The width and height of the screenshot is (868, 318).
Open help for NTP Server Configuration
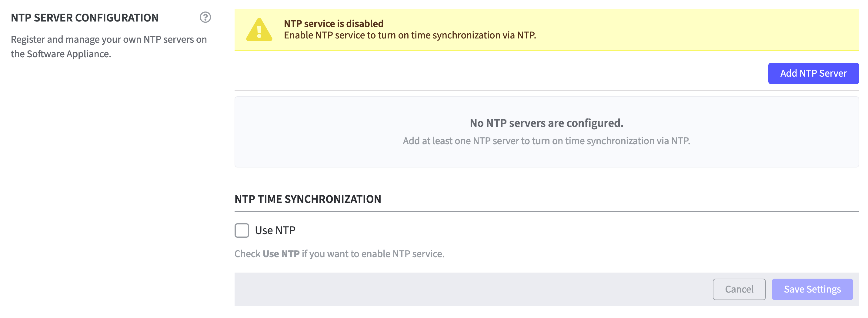[x=205, y=17]
